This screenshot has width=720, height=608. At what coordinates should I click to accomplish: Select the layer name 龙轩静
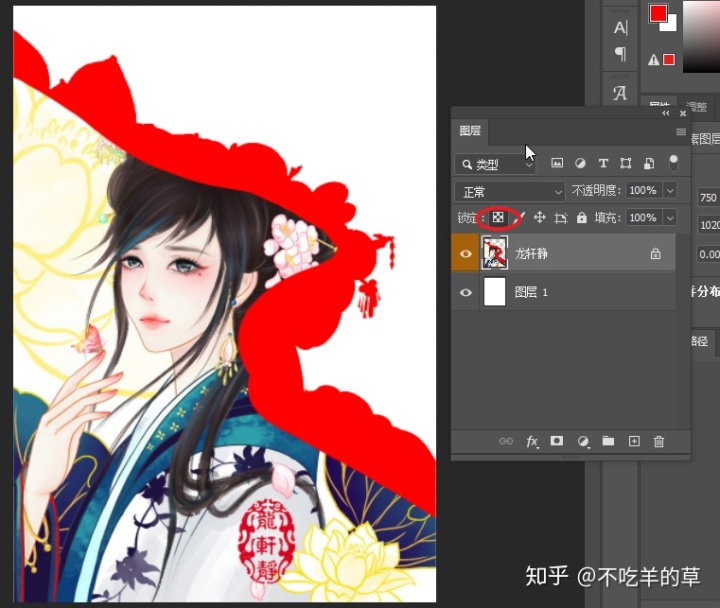pos(531,253)
